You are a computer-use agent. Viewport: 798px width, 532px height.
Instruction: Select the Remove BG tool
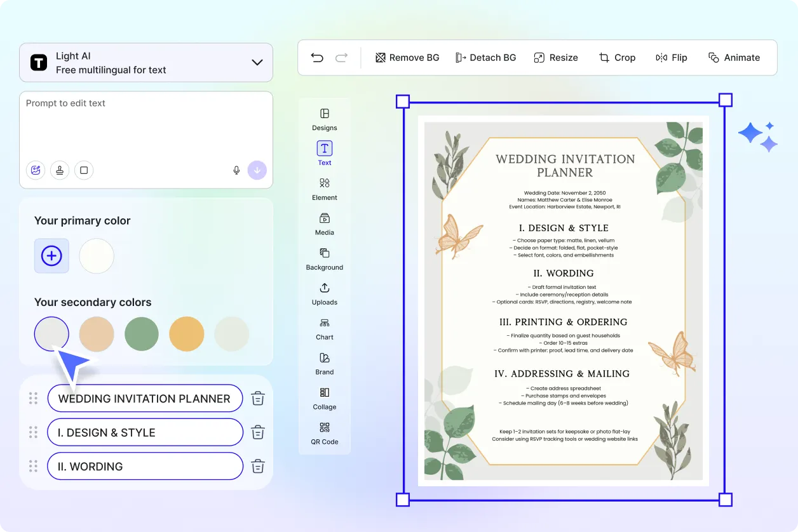[x=407, y=58]
